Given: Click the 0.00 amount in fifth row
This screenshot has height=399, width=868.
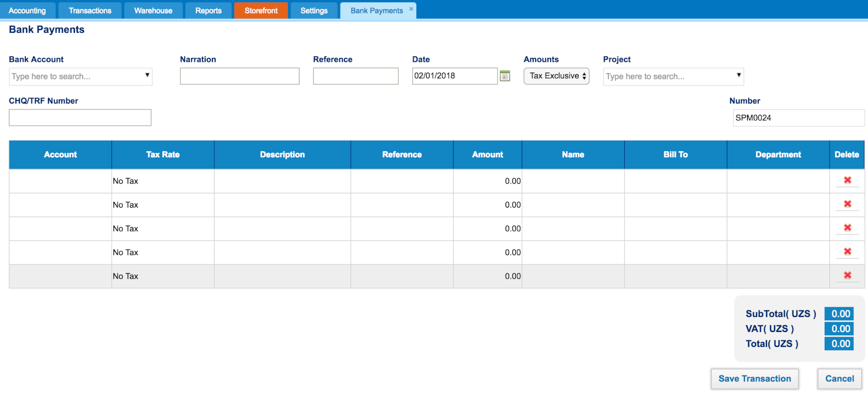Looking at the screenshot, I should 487,276.
